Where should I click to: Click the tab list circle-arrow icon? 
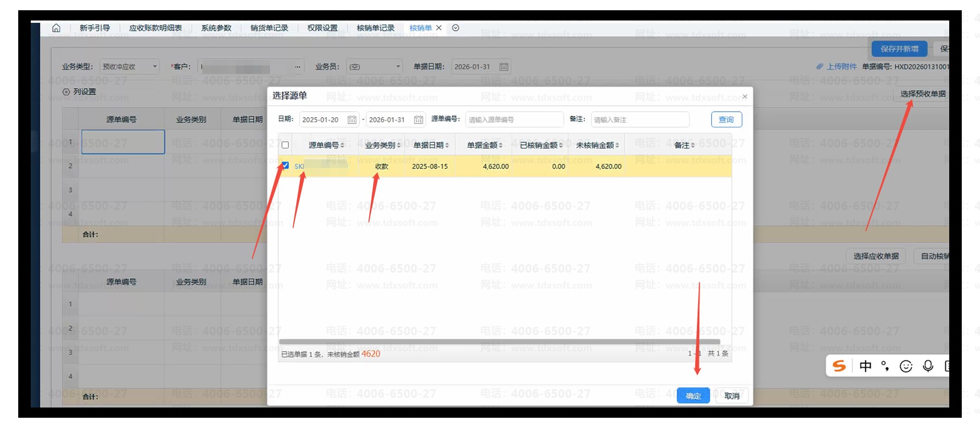point(455,28)
